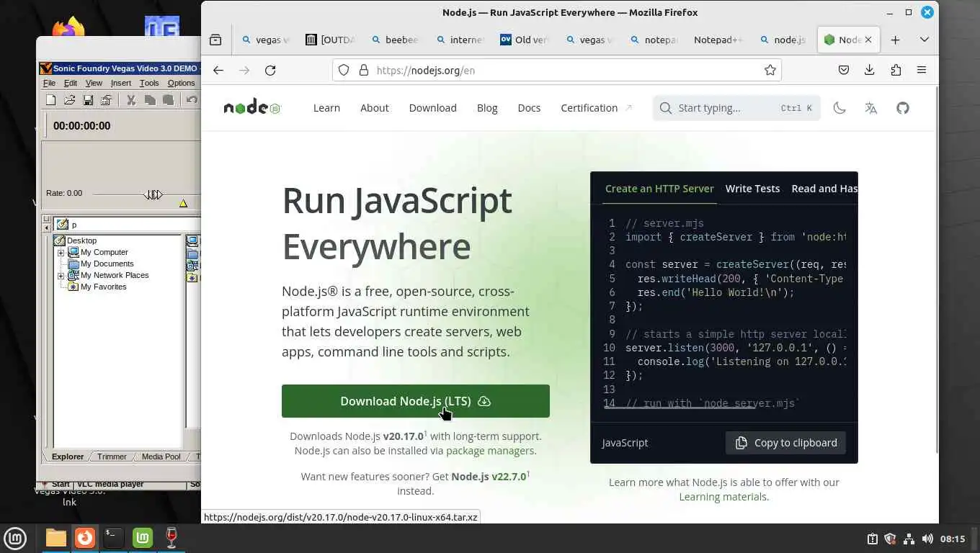Viewport: 980px width, 553px height.
Task: Switch to 'Notepad++' Firefox tab
Action: click(x=718, y=40)
